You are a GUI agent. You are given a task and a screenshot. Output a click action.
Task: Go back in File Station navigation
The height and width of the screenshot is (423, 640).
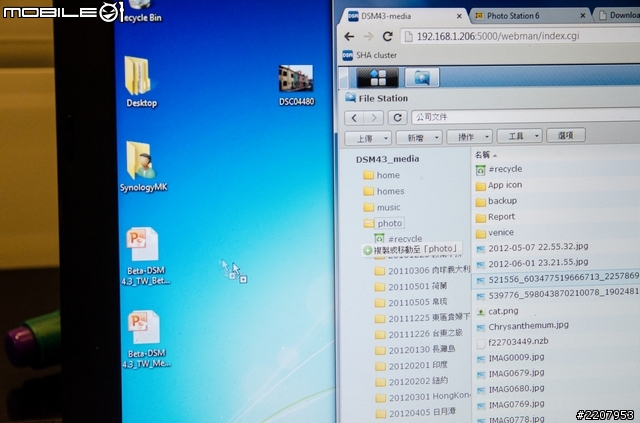pyautogui.click(x=354, y=118)
